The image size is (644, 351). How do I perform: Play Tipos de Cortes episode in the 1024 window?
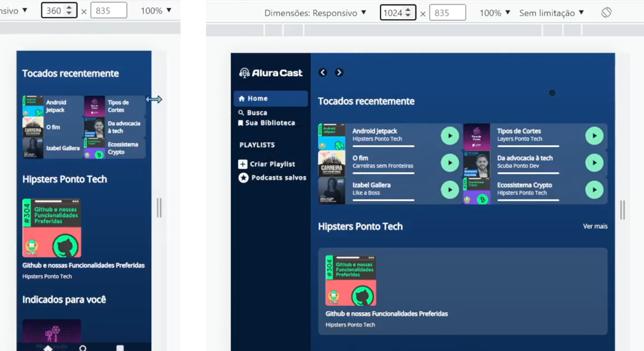click(x=594, y=136)
